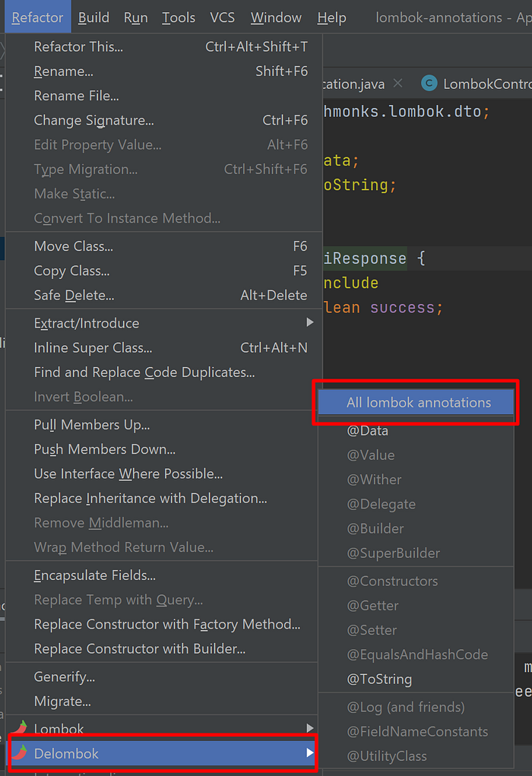Select Inline Super Class... entry
The height and width of the screenshot is (776, 532).
164,348
